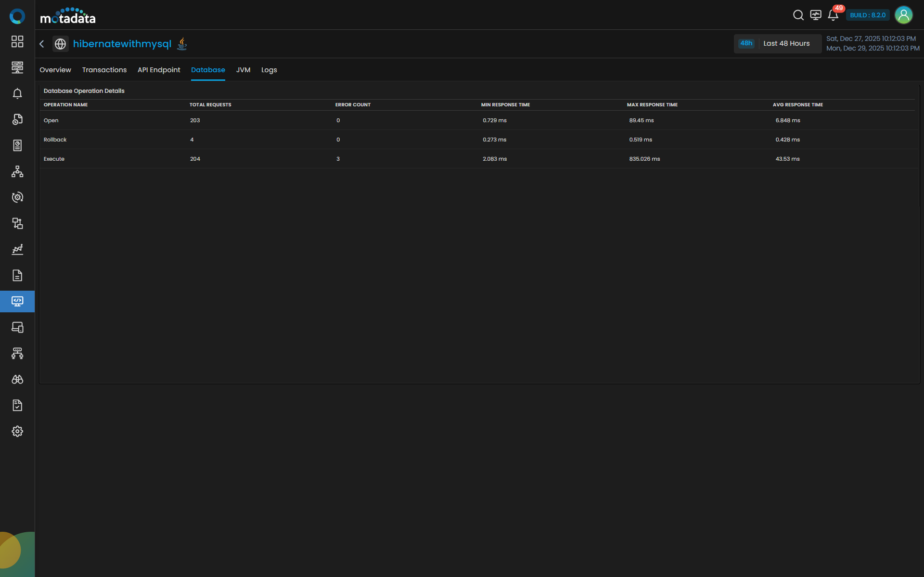This screenshot has width=924, height=577.
Task: Go back using the left chevron arrow
Action: (x=42, y=44)
